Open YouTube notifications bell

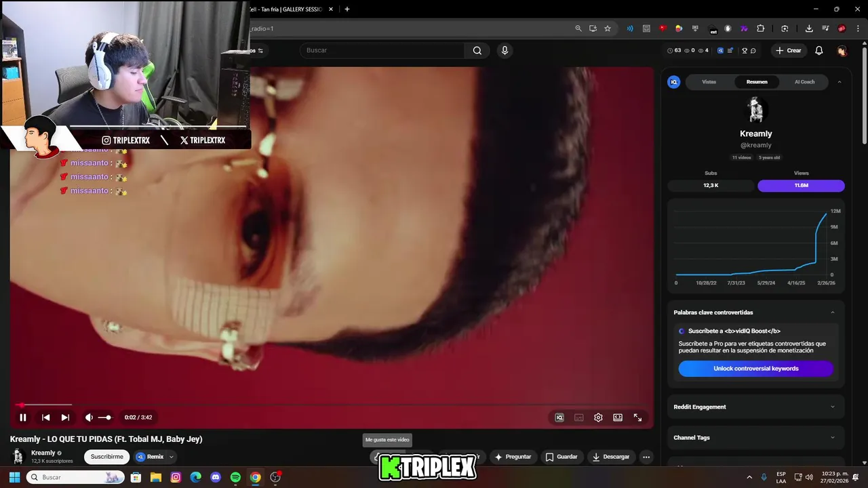[x=819, y=50]
